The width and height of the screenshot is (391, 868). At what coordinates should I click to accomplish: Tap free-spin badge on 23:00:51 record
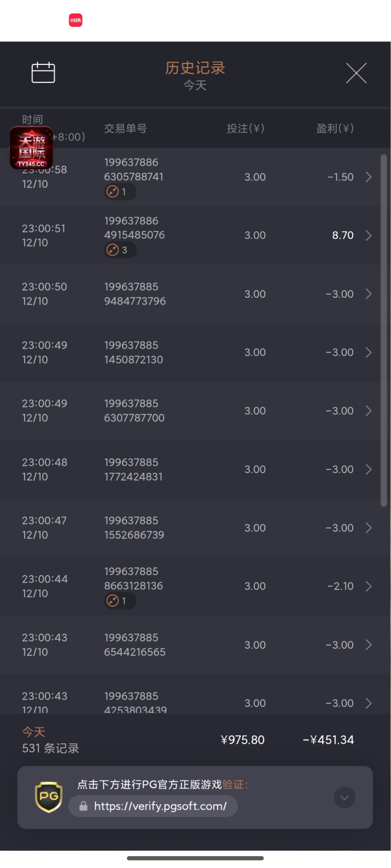(120, 250)
